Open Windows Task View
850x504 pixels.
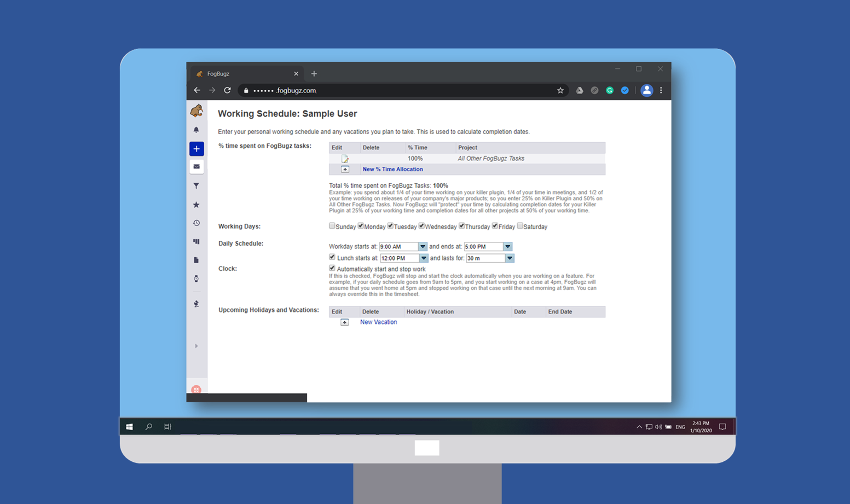tap(167, 427)
